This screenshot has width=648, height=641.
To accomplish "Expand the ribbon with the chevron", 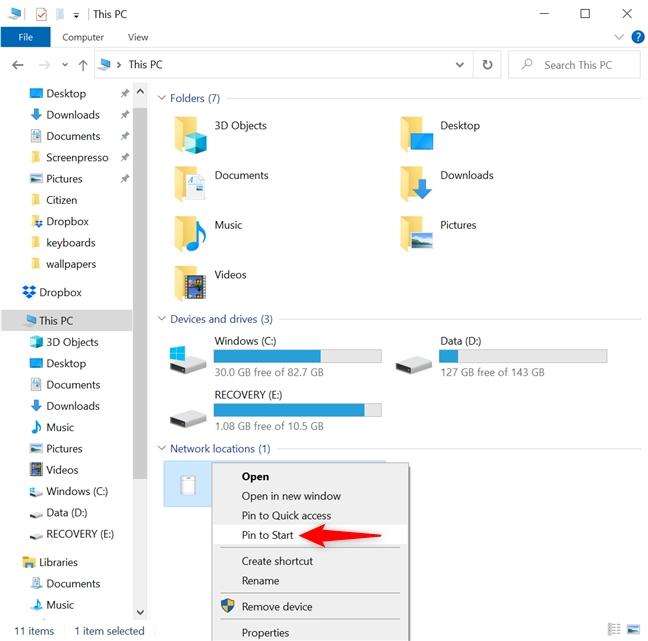I will (619, 37).
